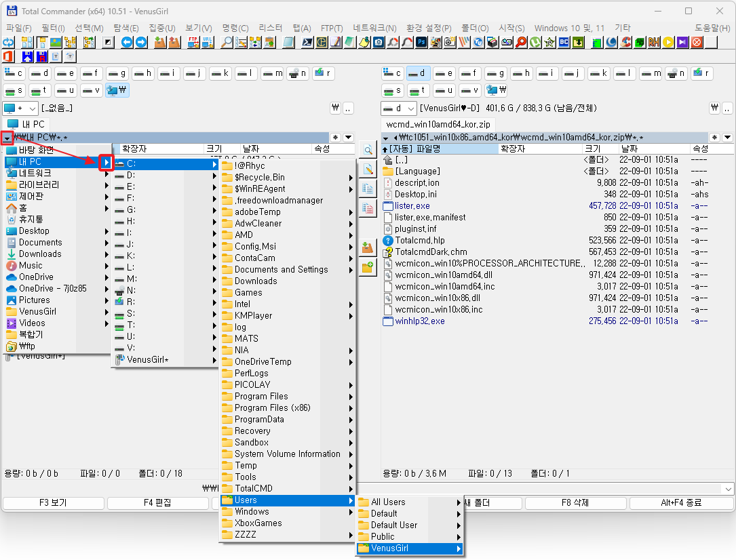Open the 도움말(H) menu
736x560 pixels.
712,28
